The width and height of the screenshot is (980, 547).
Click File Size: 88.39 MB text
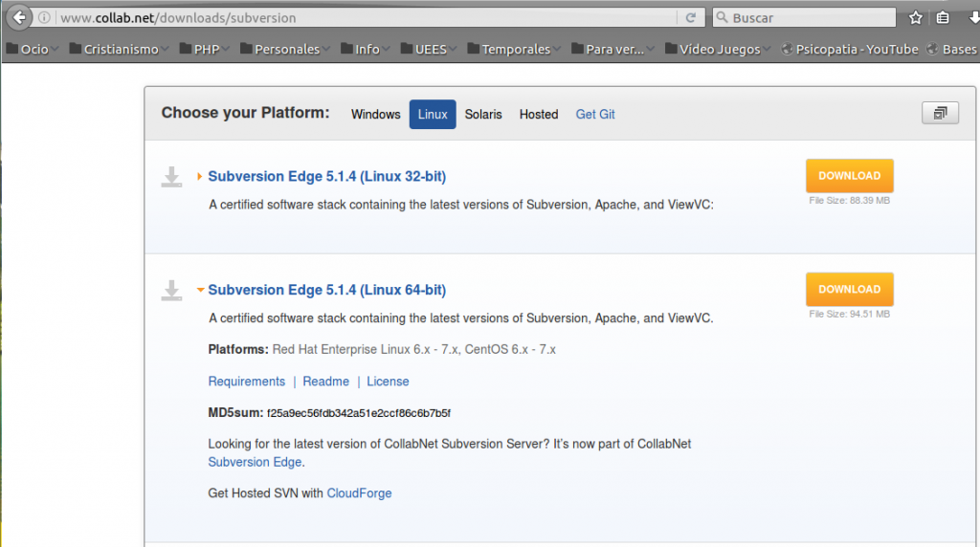[850, 201]
